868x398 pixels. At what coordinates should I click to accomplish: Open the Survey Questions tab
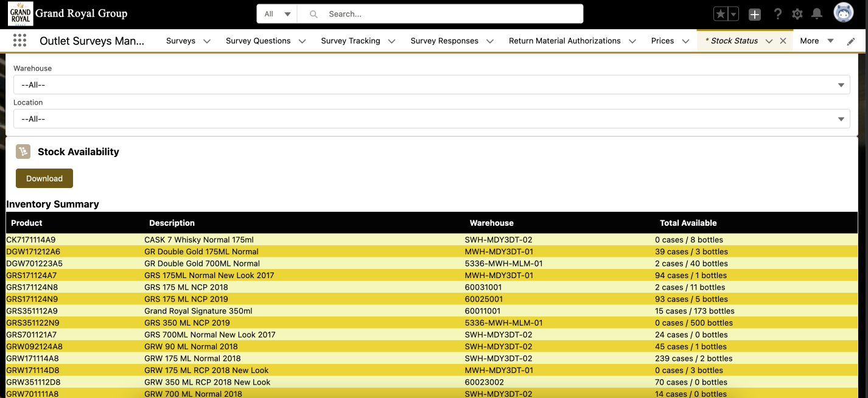click(258, 41)
